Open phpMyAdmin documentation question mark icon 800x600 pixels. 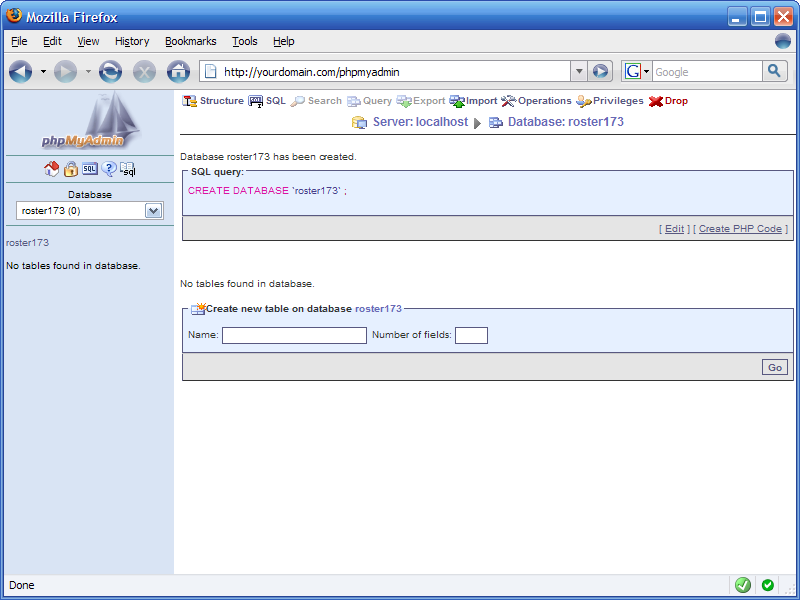tap(109, 169)
